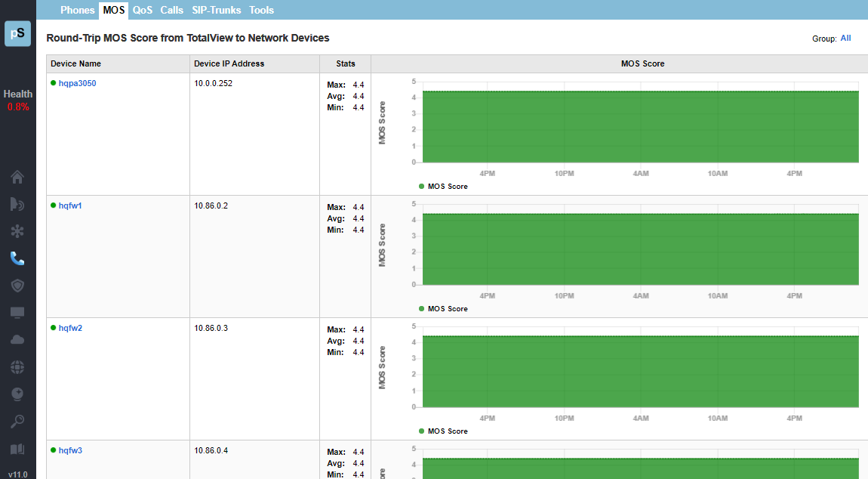Open the phone (VoIP) sidebar icon

(x=17, y=258)
